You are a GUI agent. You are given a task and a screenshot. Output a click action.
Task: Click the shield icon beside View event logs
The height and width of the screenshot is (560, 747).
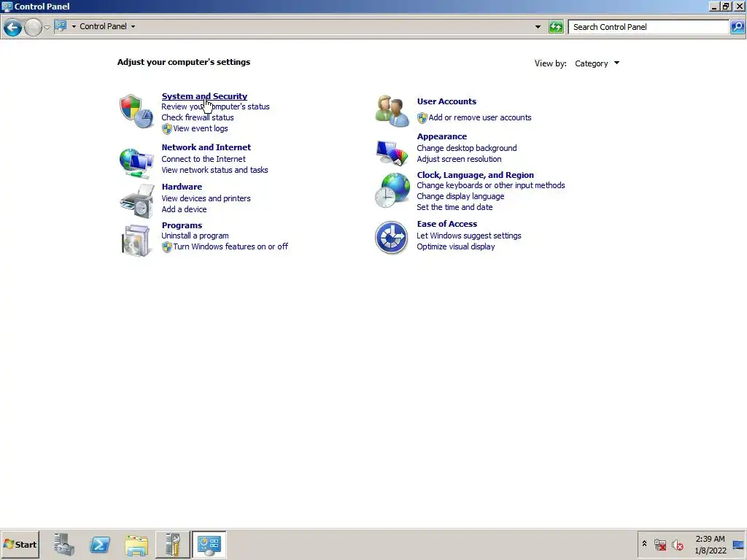pos(167,128)
